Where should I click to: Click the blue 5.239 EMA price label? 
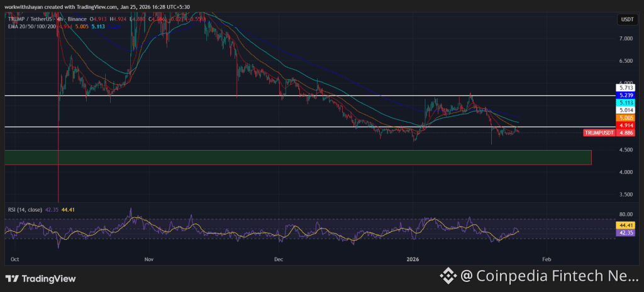click(x=626, y=95)
